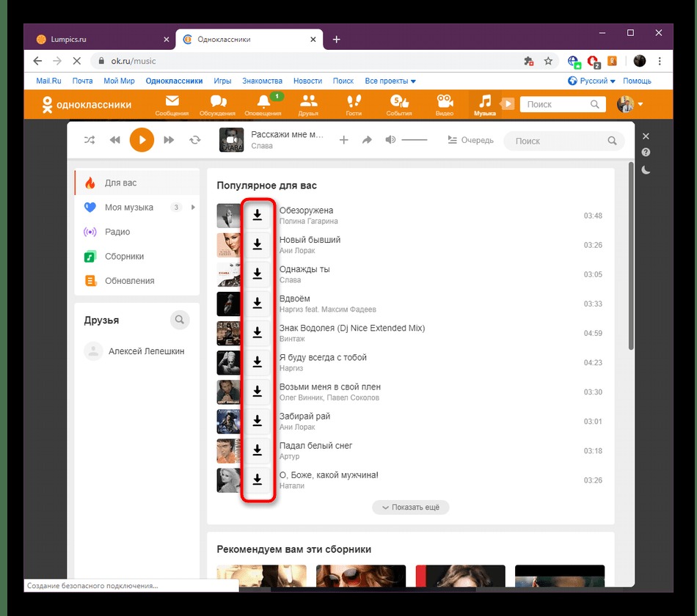Click the music player search field
The height and width of the screenshot is (616, 697).
pyautogui.click(x=563, y=141)
